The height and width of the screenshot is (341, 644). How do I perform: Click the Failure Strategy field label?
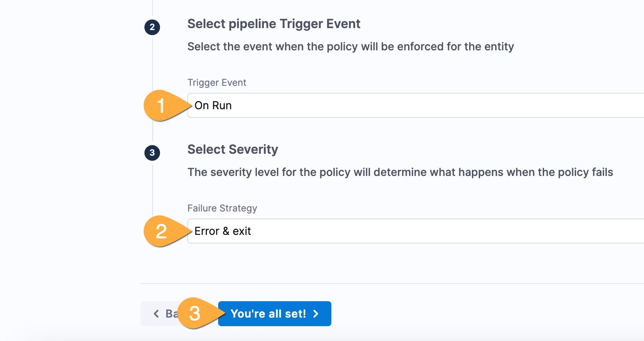222,208
